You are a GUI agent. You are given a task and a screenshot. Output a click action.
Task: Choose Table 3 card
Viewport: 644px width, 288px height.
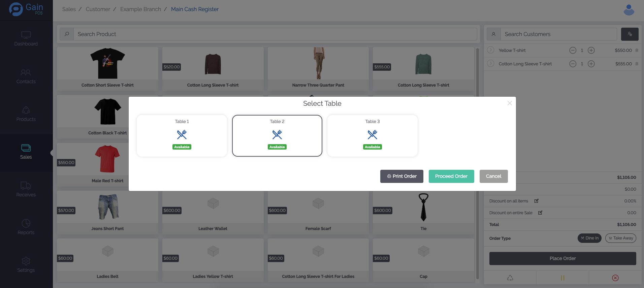click(x=372, y=136)
